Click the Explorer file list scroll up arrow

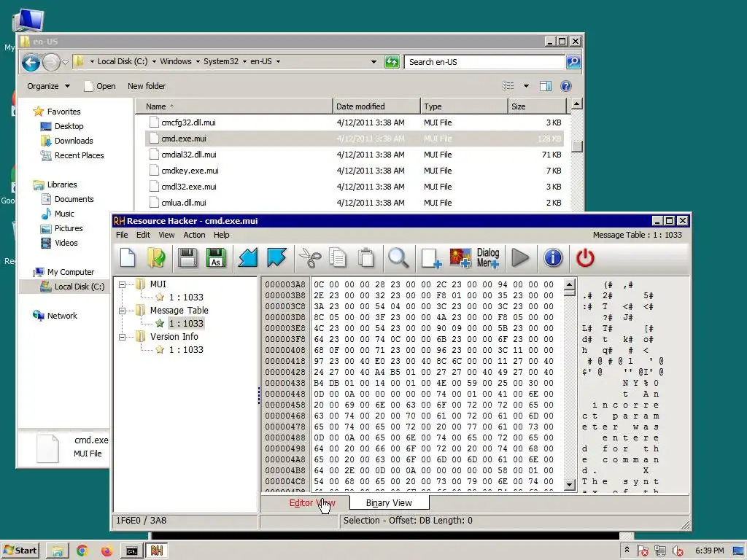pos(576,104)
